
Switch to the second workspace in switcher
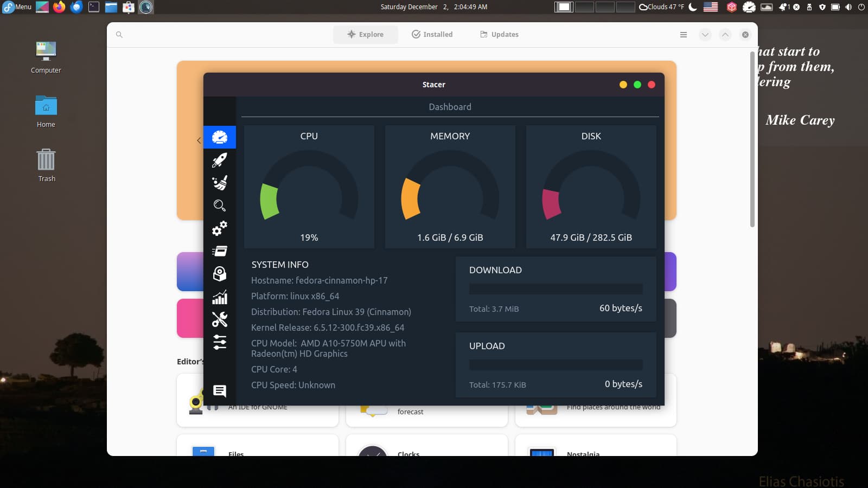click(584, 7)
